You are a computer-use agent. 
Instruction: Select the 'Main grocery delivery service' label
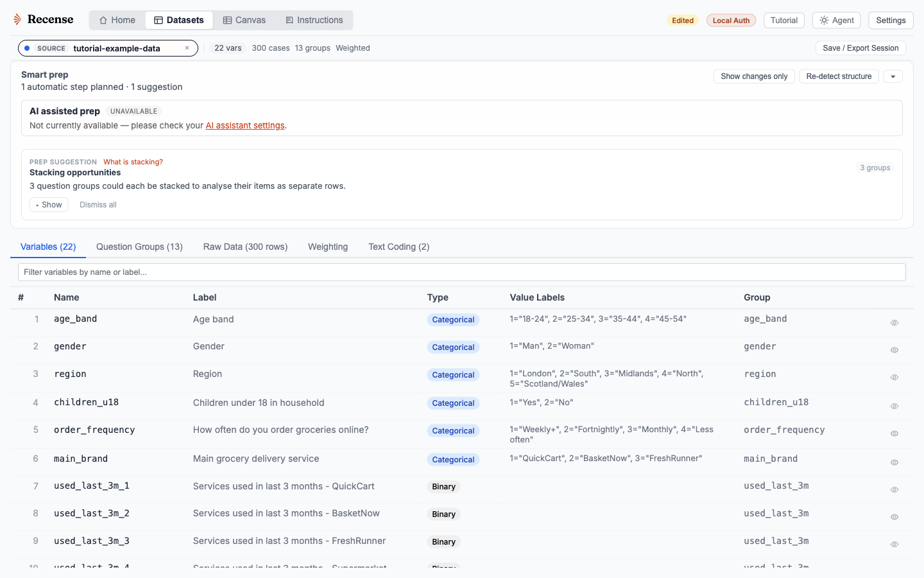256,459
